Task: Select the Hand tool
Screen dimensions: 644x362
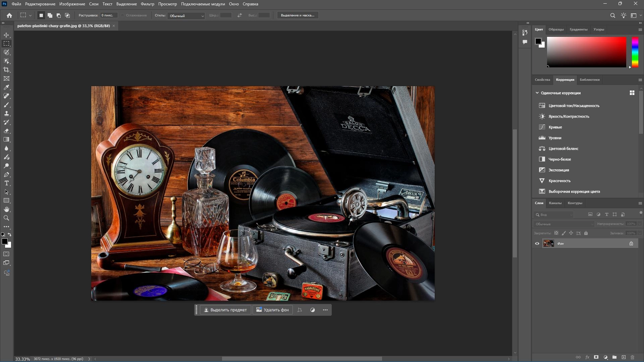Action: pyautogui.click(x=6, y=209)
